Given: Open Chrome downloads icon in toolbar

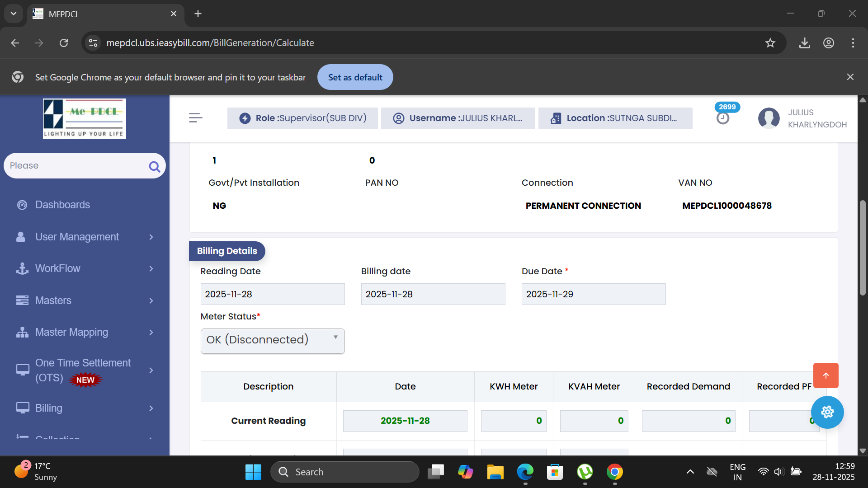Looking at the screenshot, I should pyautogui.click(x=804, y=43).
